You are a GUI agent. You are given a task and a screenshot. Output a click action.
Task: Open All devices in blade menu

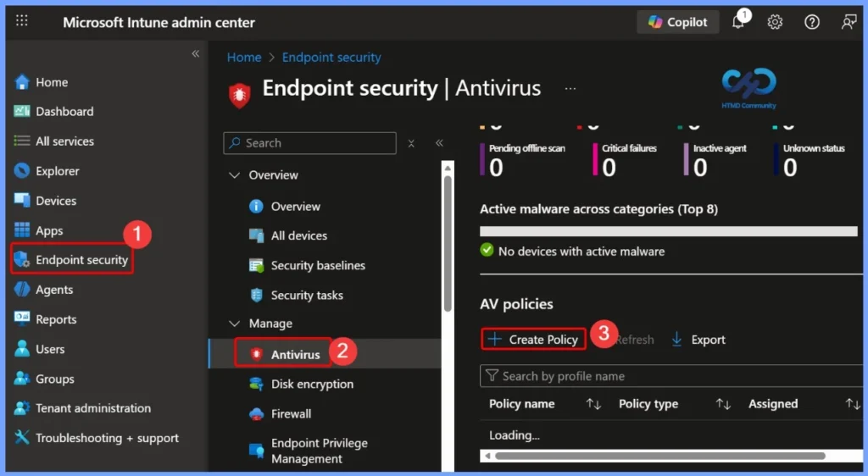click(x=288, y=236)
